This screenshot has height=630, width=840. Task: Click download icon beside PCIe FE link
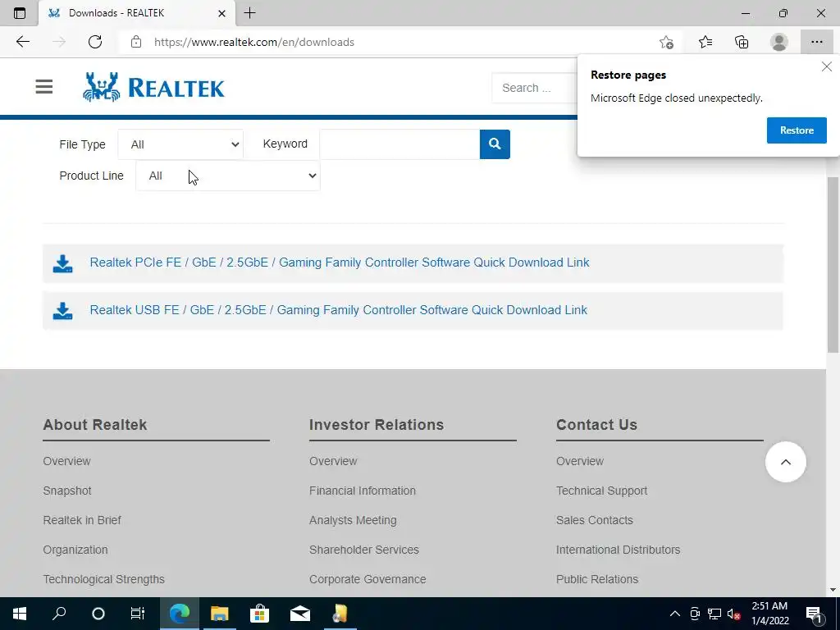point(62,263)
